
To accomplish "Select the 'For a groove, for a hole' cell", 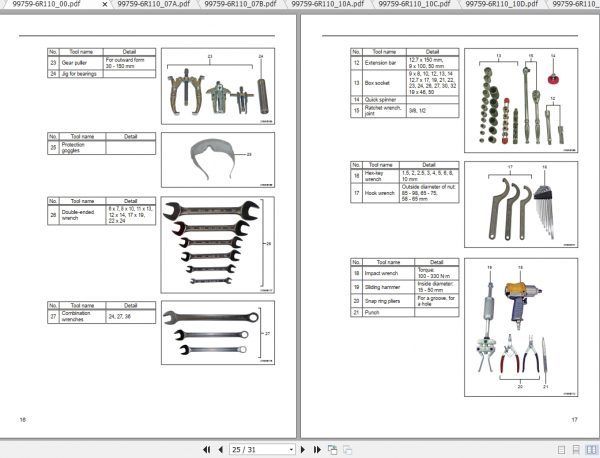I will (x=437, y=301).
